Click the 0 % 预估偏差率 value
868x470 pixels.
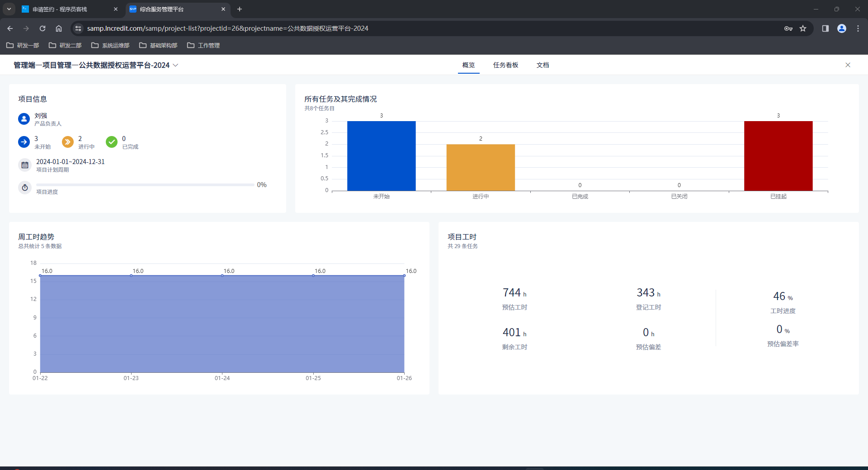(783, 329)
